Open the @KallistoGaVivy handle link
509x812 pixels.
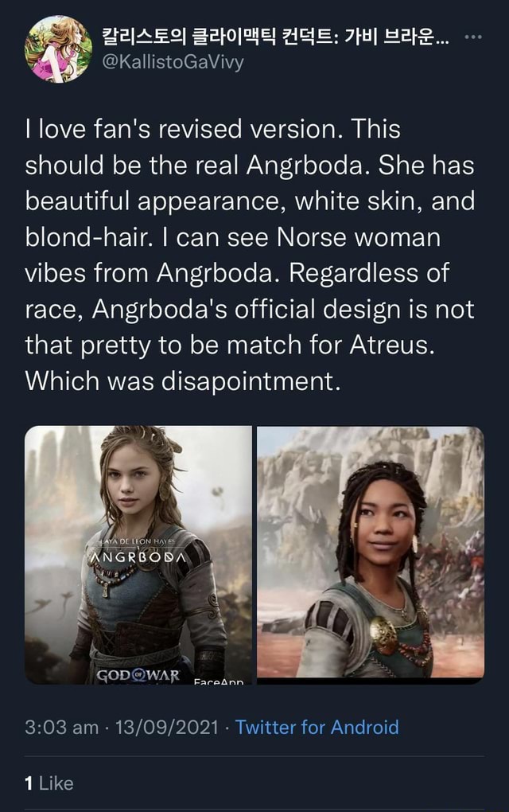[173, 62]
